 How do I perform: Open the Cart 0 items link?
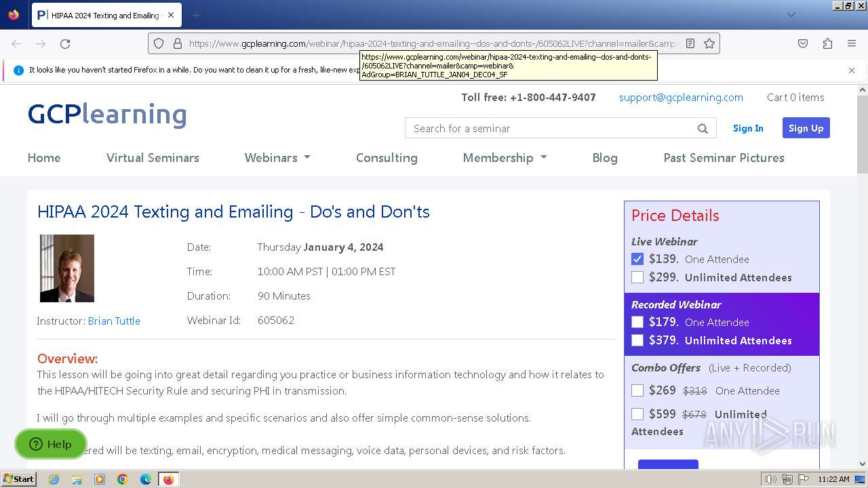pos(795,98)
